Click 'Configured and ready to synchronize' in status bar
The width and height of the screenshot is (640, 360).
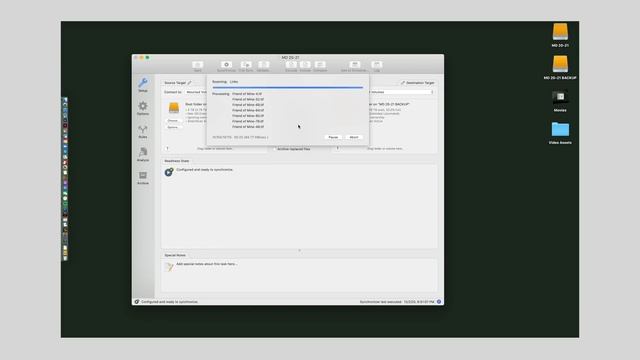(169, 302)
